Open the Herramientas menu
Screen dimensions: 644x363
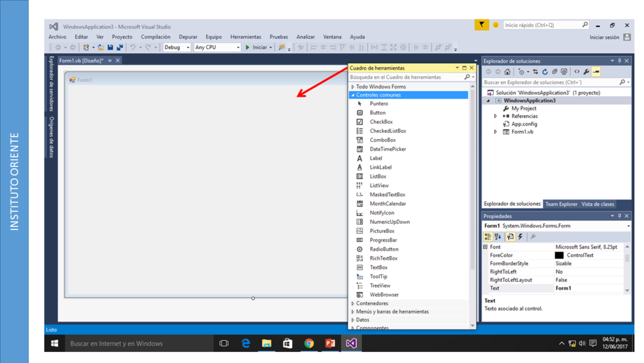(245, 37)
